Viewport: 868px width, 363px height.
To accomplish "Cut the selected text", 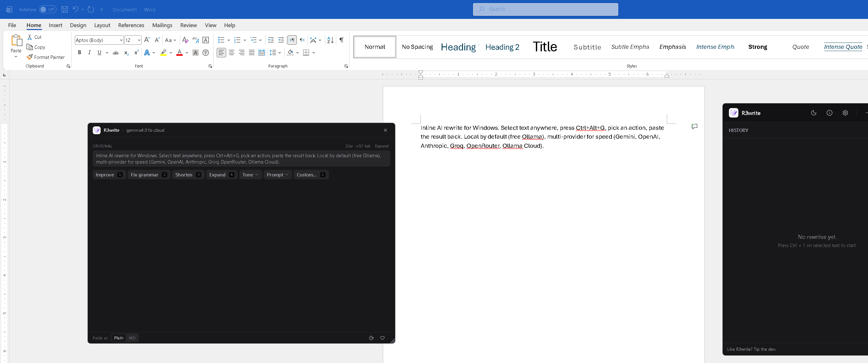I will tap(34, 37).
